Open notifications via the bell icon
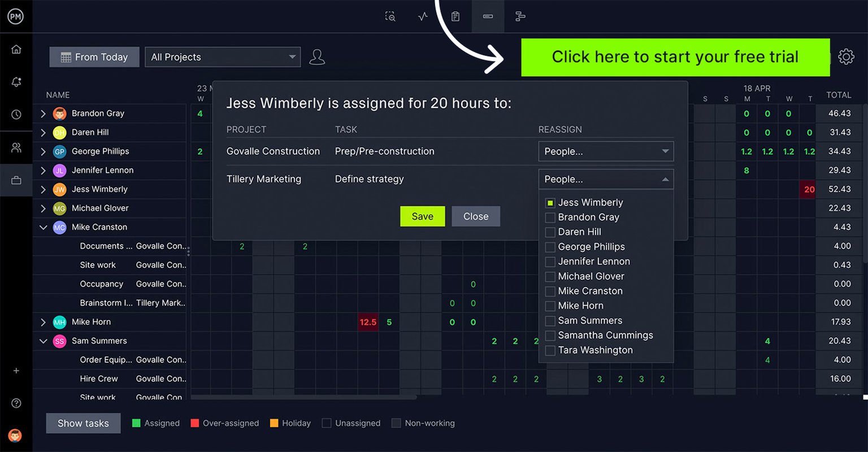Image resolution: width=868 pixels, height=452 pixels. (x=16, y=82)
